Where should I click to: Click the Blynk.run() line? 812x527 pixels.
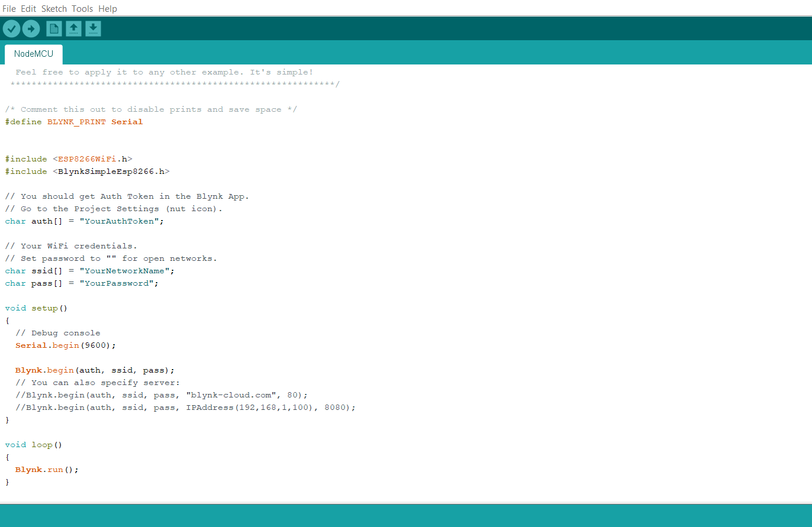click(47, 470)
